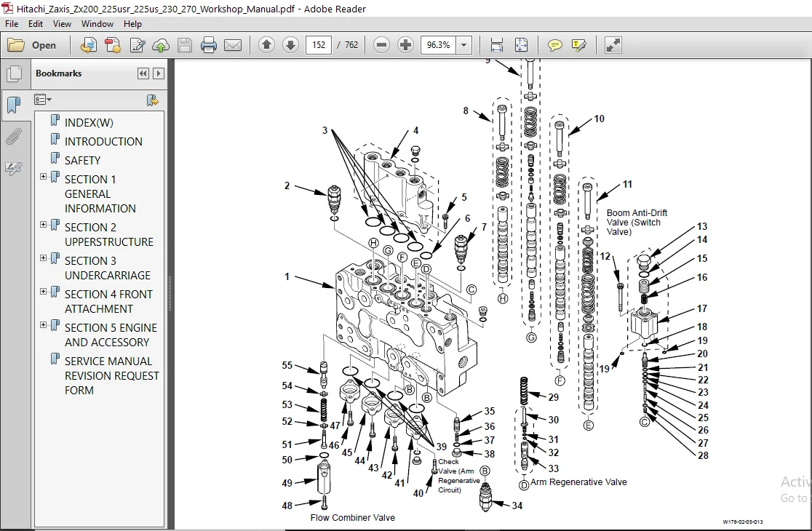Print the document using the printer icon
This screenshot has height=531, width=812.
coord(208,46)
